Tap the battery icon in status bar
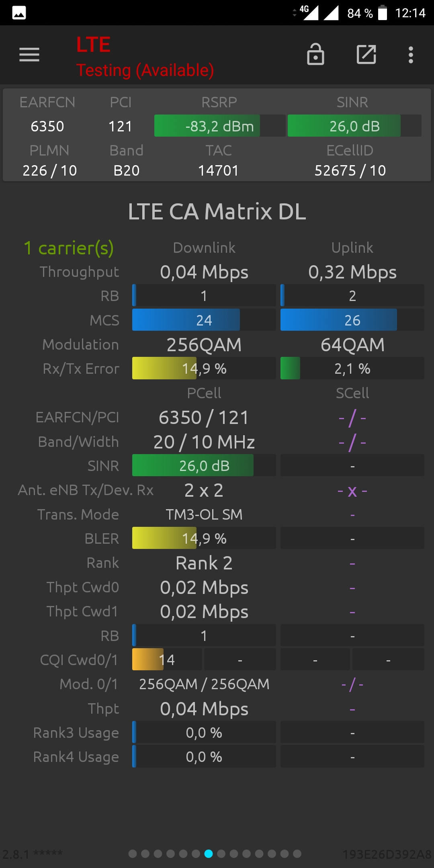Image resolution: width=434 pixels, height=868 pixels. (383, 12)
